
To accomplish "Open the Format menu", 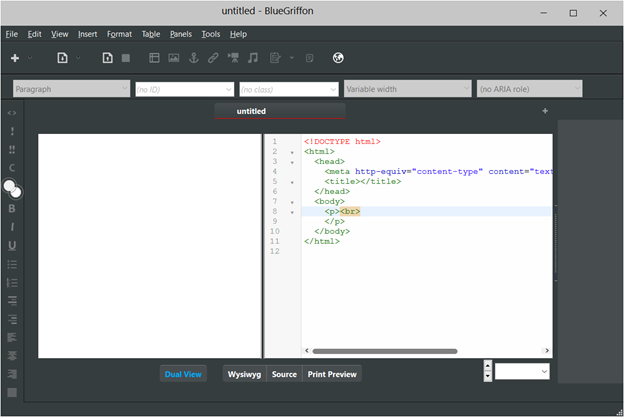I will click(119, 34).
